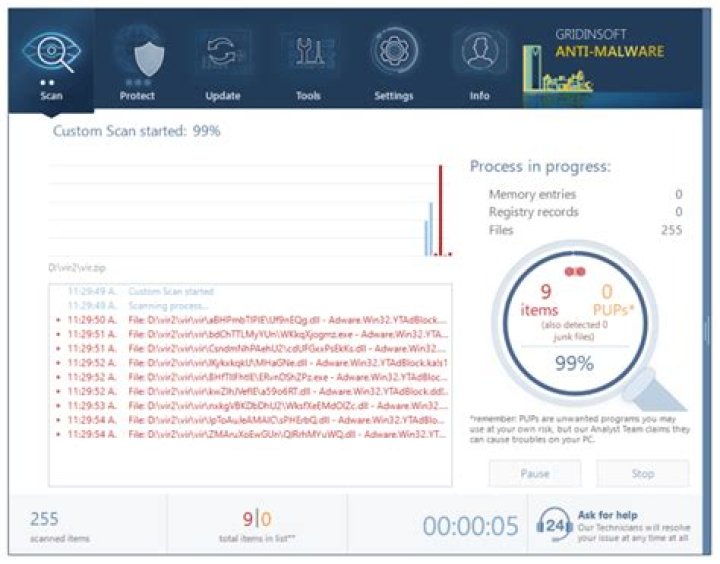Viewport: 720px width, 564px height.
Task: Select the Update tab label
Action: (223, 96)
